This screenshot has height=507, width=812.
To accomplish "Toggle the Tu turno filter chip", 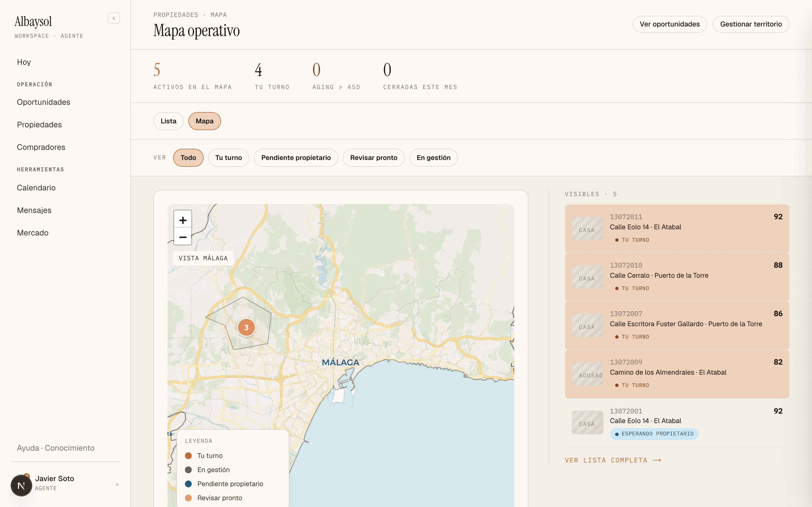I will [x=228, y=158].
